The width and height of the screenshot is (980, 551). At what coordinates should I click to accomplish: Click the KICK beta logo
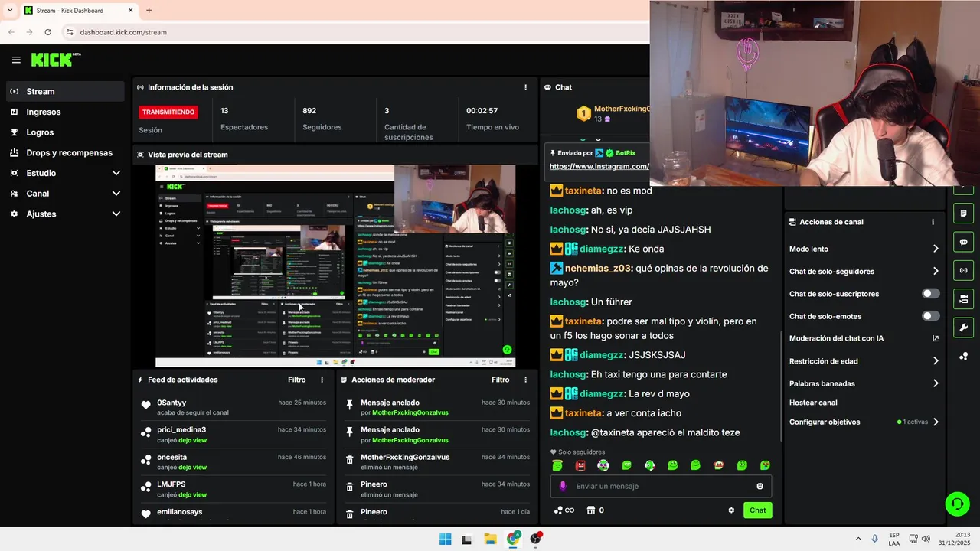click(x=56, y=60)
